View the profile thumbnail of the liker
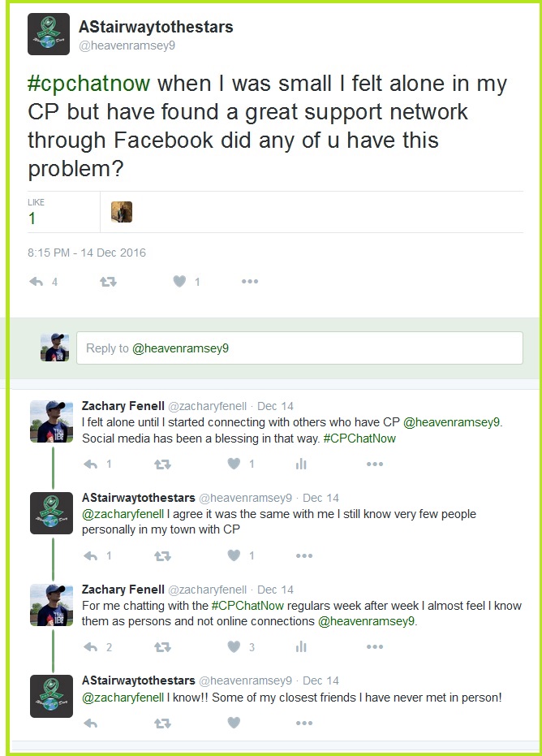Image resolution: width=542 pixels, height=756 pixels. tap(122, 212)
